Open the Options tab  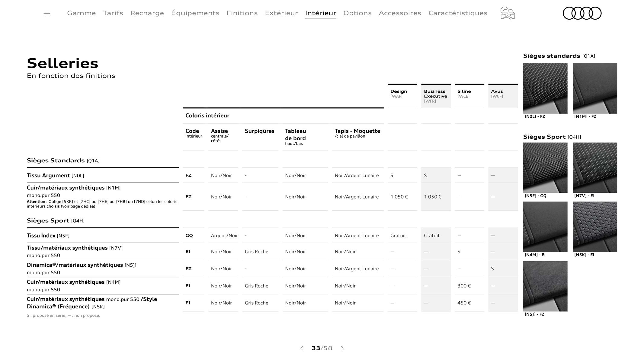tap(357, 13)
